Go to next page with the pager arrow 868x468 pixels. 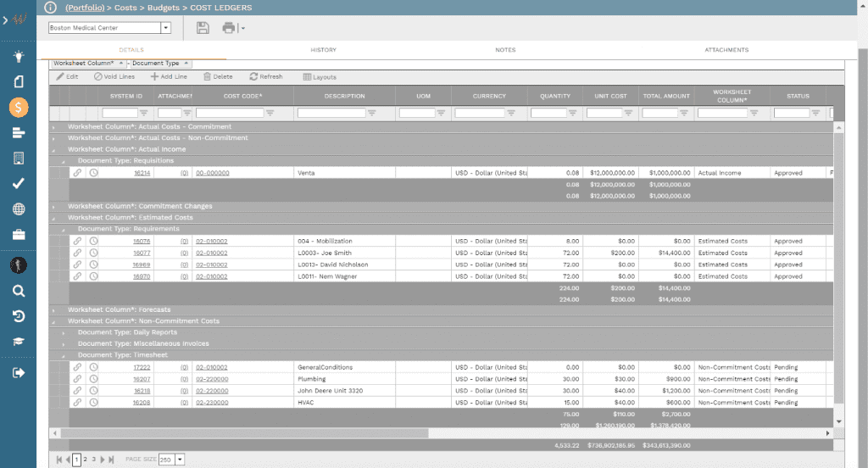point(103,460)
